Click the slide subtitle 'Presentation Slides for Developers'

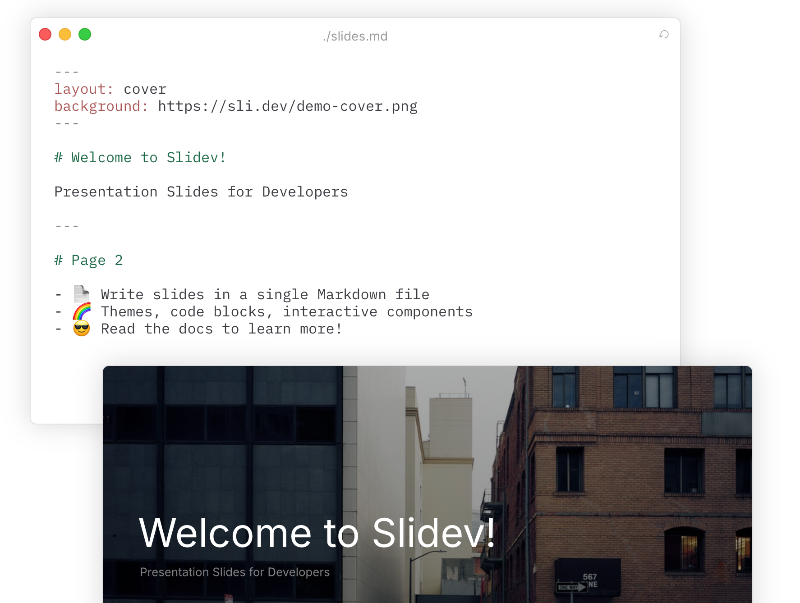[235, 572]
